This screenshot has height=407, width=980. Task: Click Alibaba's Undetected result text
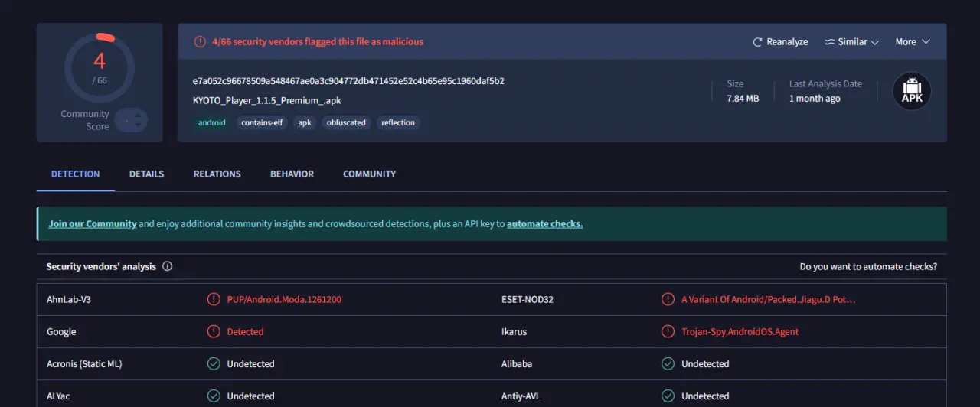point(705,364)
